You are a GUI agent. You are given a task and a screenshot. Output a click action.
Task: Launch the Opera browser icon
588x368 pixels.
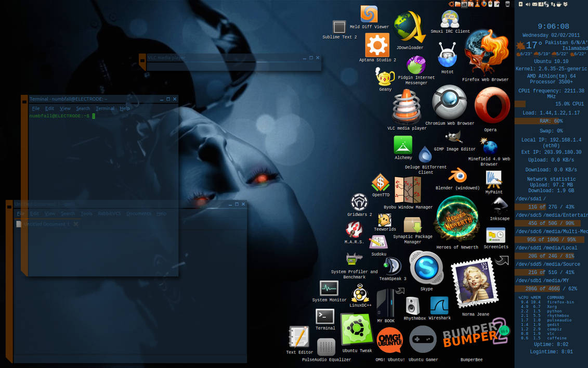(492, 106)
